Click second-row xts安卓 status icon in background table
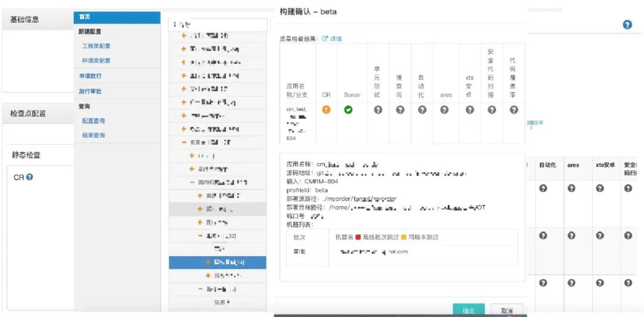The width and height of the screenshot is (644, 317). coord(600,235)
